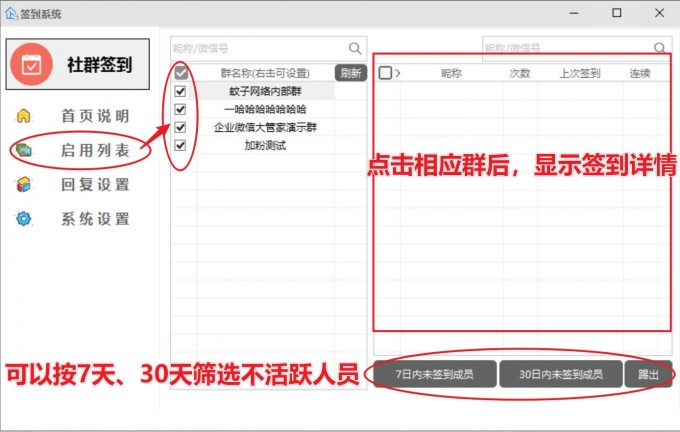Uncheck the 一哈哈哈哈哈哈哈 checkbox
The height and width of the screenshot is (432, 680).
[x=180, y=109]
